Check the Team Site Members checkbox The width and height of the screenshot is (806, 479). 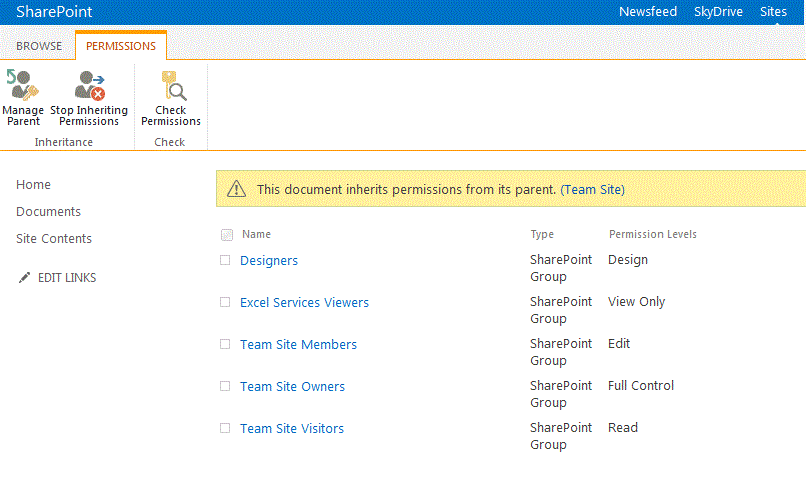point(225,344)
